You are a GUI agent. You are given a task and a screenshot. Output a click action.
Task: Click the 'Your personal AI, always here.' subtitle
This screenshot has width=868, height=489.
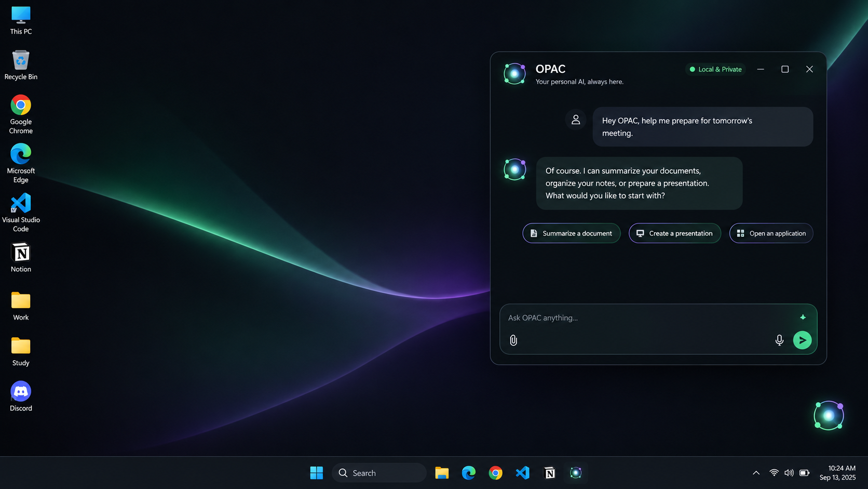coord(579,82)
